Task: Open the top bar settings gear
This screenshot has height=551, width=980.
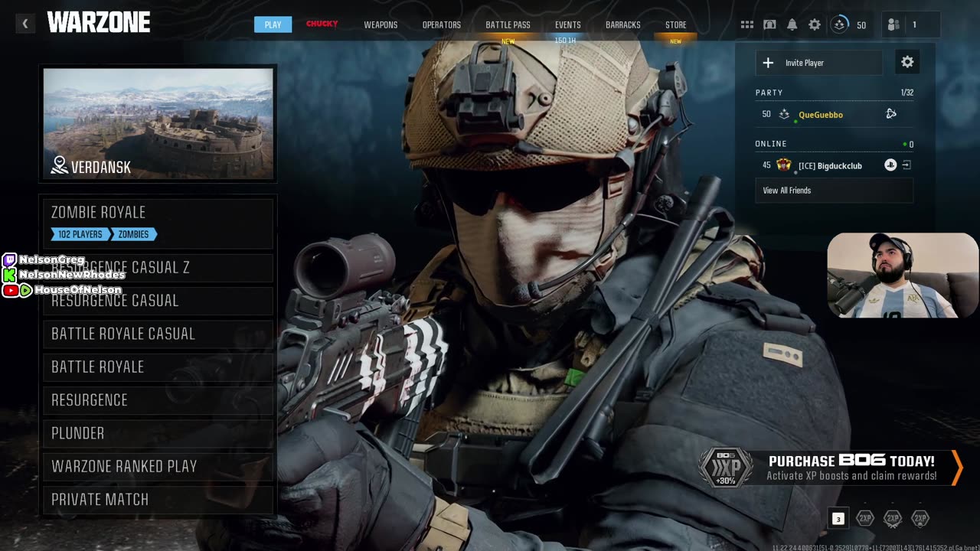Action: 815,24
